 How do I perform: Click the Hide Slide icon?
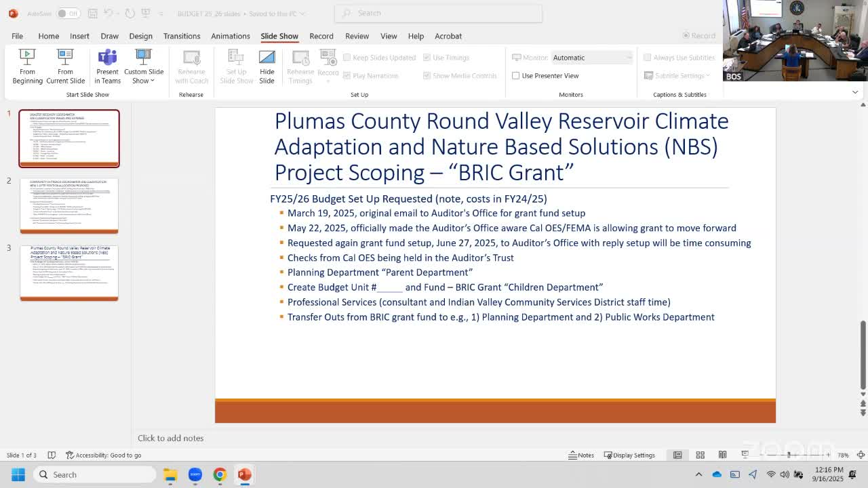click(x=267, y=66)
